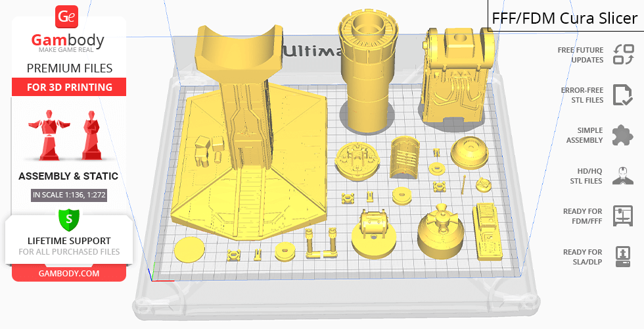This screenshot has height=329, width=644.
Task: Open the GAMBODY.COM link
Action: click(68, 273)
